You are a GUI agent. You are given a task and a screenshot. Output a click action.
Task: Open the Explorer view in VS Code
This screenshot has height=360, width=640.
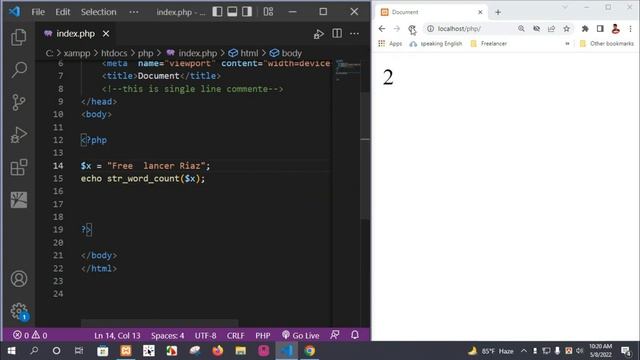[19, 38]
